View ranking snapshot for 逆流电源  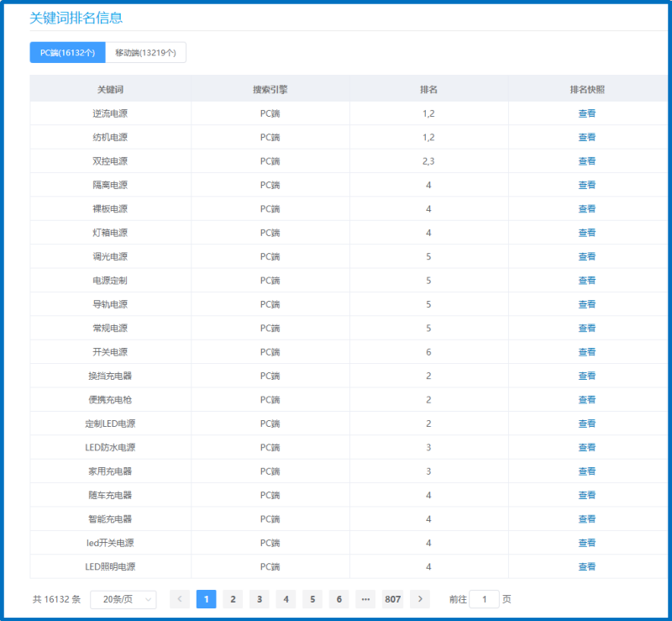click(x=586, y=113)
